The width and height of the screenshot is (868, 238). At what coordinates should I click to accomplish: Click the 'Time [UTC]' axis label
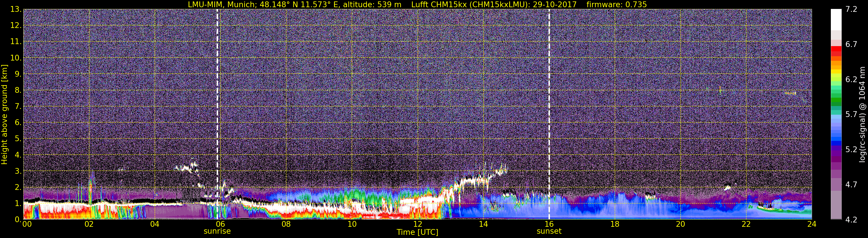click(417, 232)
